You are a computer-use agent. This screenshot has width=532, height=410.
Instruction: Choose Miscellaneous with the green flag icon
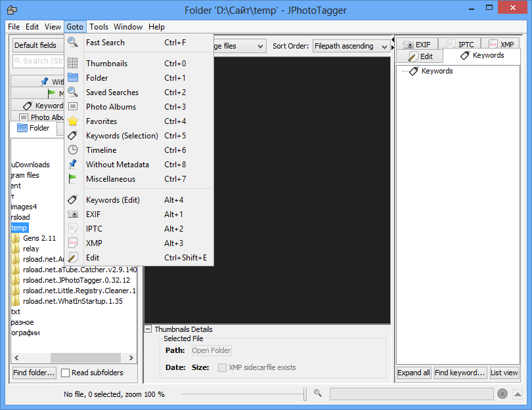click(74, 178)
